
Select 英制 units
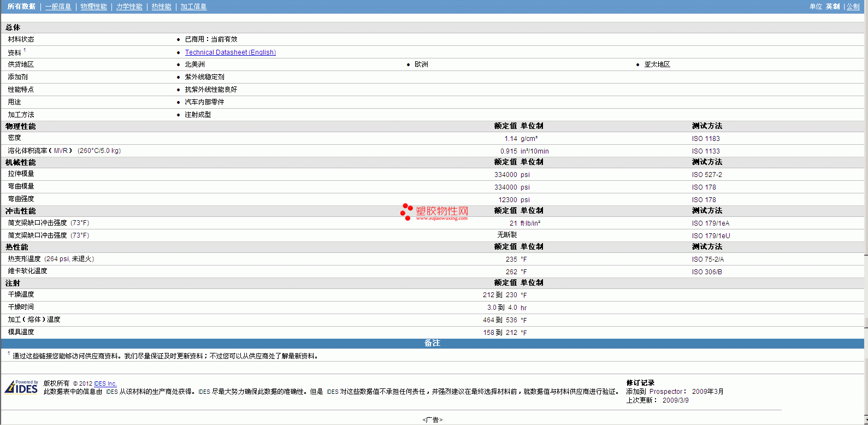832,7
